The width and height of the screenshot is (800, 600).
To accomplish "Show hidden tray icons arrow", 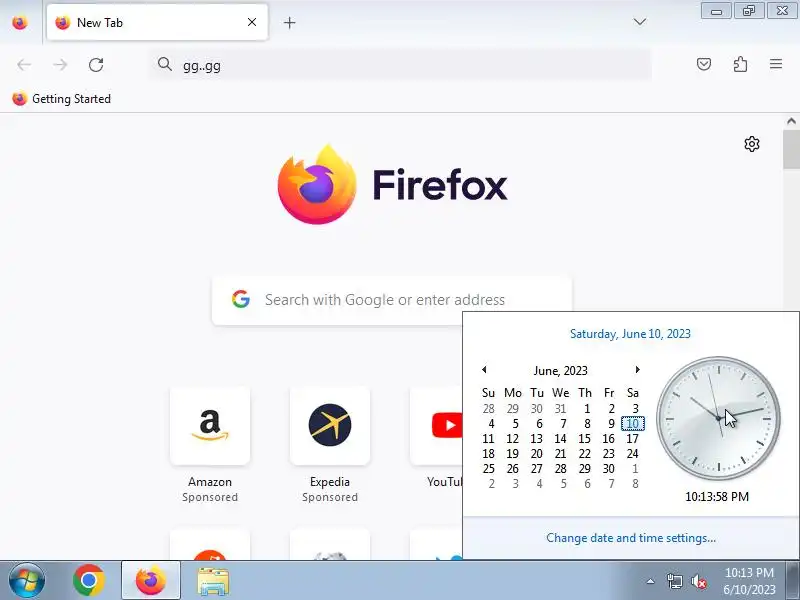I will pos(651,581).
